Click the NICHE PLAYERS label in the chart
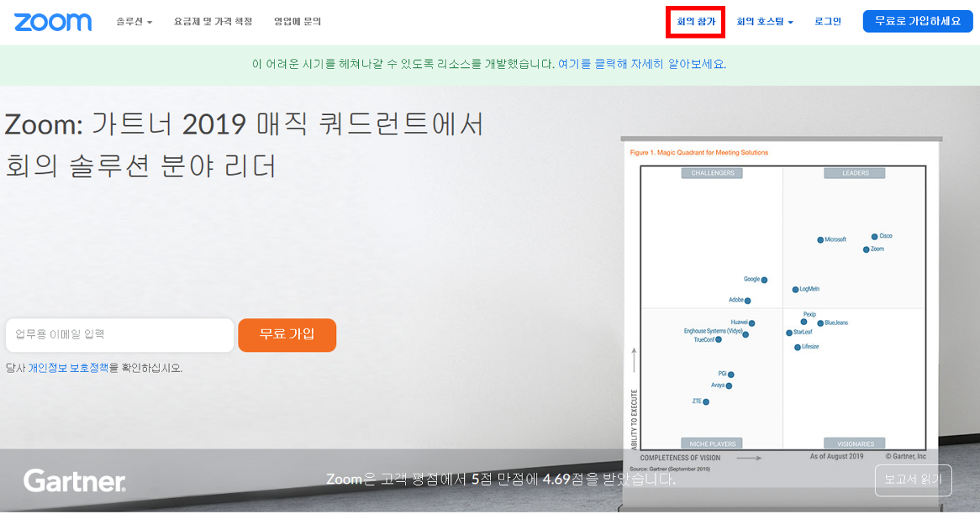The height and width of the screenshot is (514, 980). [712, 443]
